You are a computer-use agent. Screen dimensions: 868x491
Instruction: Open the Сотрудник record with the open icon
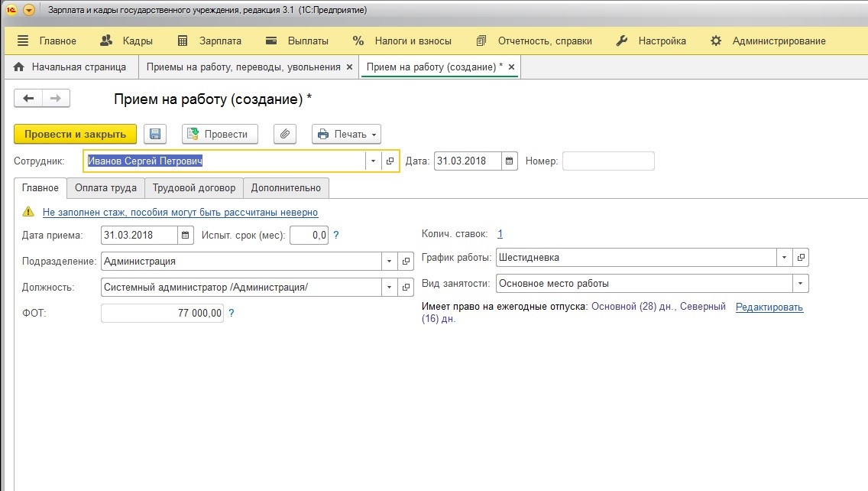click(390, 161)
